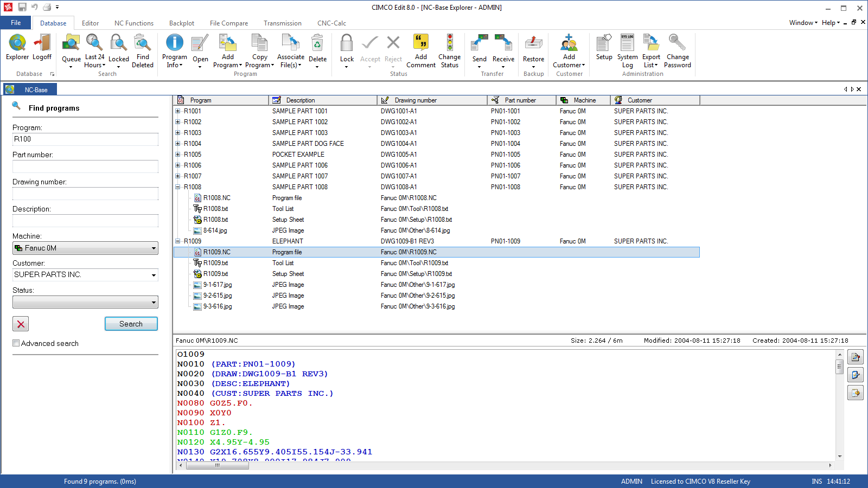Click the Part number input field

point(85,166)
